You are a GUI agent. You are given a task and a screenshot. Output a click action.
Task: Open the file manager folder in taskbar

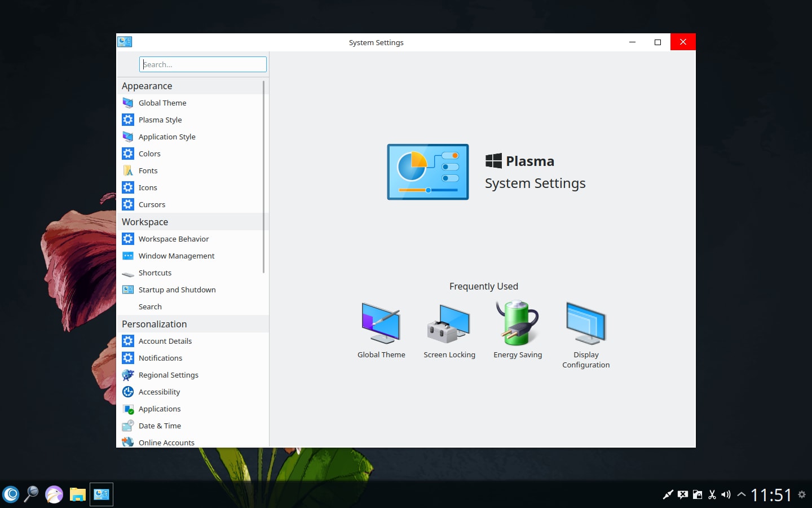pyautogui.click(x=77, y=494)
